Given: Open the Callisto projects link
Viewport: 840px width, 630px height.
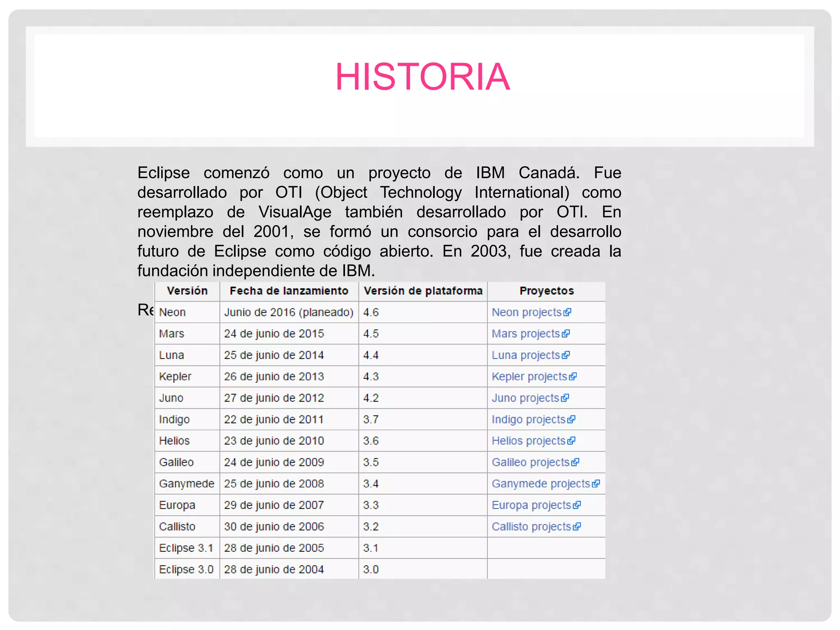Looking at the screenshot, I should 536,527.
